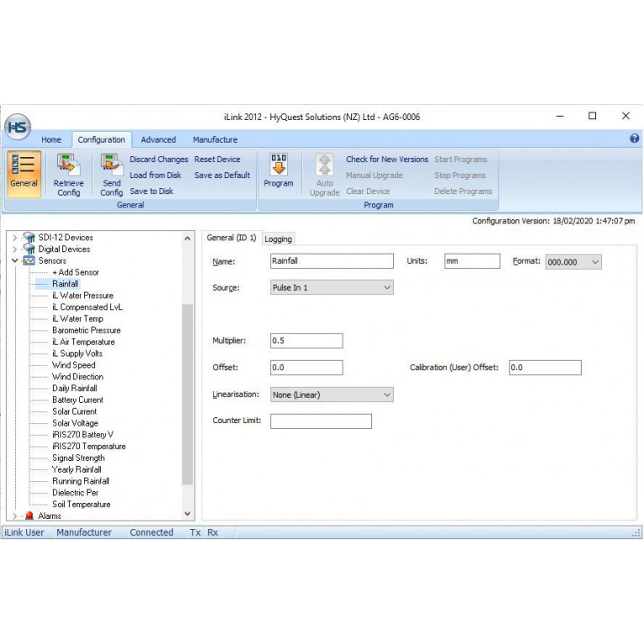The width and height of the screenshot is (644, 644).
Task: Click the red Alarms beacon icon
Action: (29, 516)
